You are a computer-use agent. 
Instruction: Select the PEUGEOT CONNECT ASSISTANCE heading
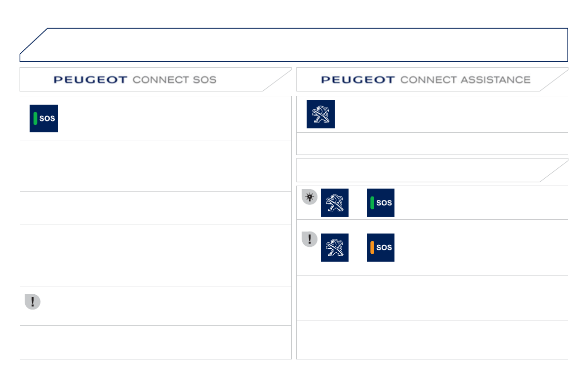[426, 79]
